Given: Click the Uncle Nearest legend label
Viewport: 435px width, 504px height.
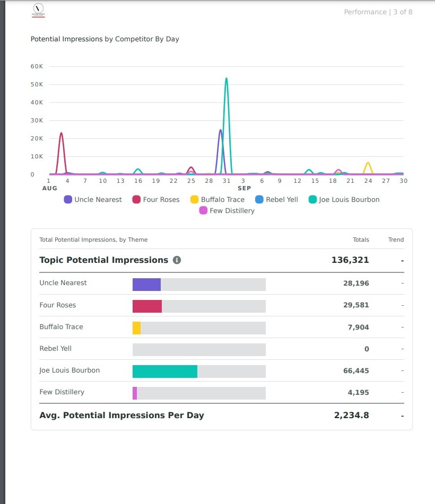Looking at the screenshot, I should coord(98,200).
